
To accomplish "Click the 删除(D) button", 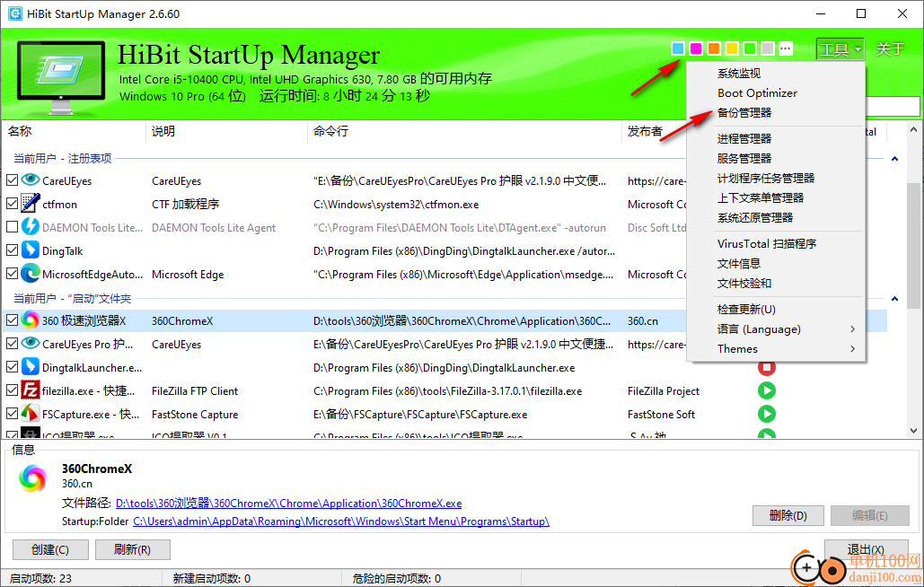I will (788, 516).
